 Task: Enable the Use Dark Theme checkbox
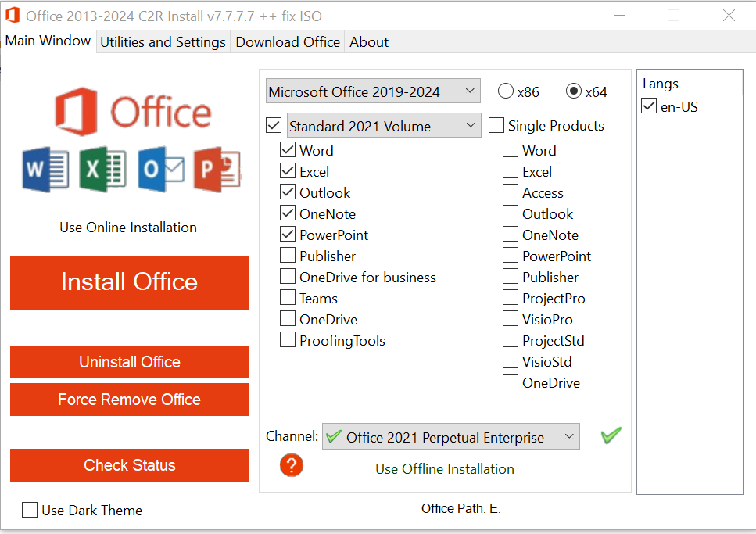30,511
